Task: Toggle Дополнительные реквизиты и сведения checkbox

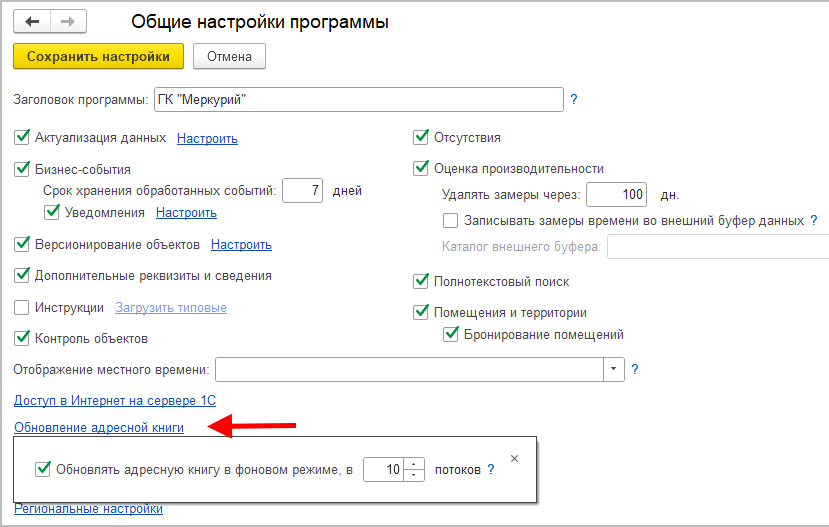Action: [22, 275]
